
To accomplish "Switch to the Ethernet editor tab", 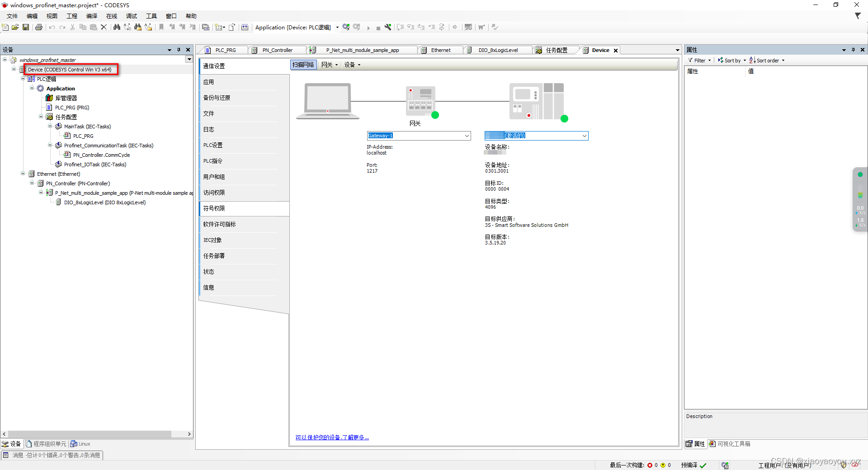I will (x=440, y=50).
